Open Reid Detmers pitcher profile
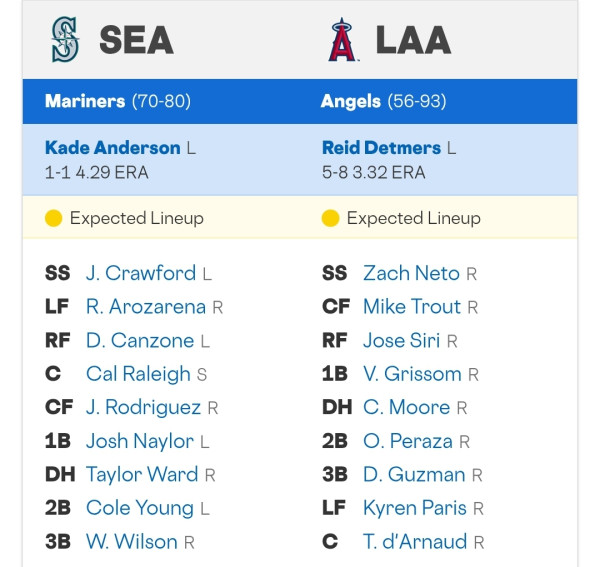 382,148
